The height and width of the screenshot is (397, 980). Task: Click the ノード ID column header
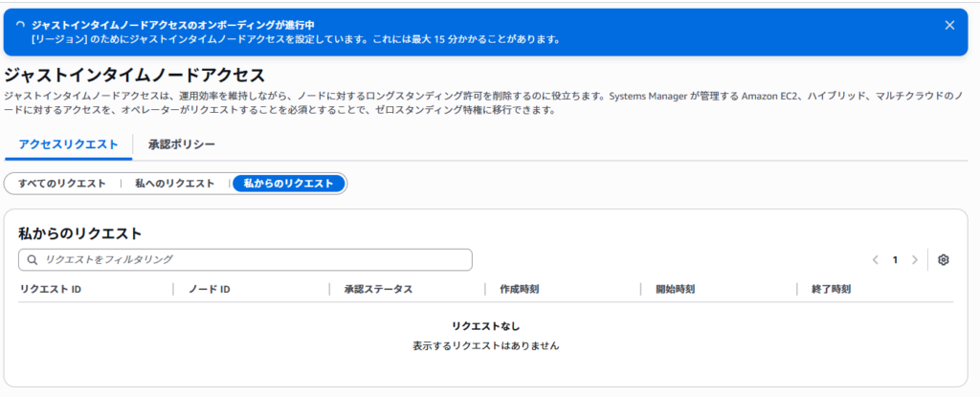pos(210,289)
